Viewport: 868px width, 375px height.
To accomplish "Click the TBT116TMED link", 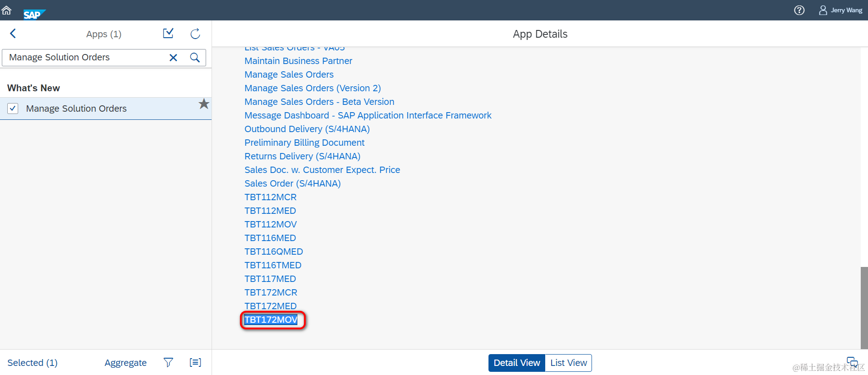I will 273,265.
